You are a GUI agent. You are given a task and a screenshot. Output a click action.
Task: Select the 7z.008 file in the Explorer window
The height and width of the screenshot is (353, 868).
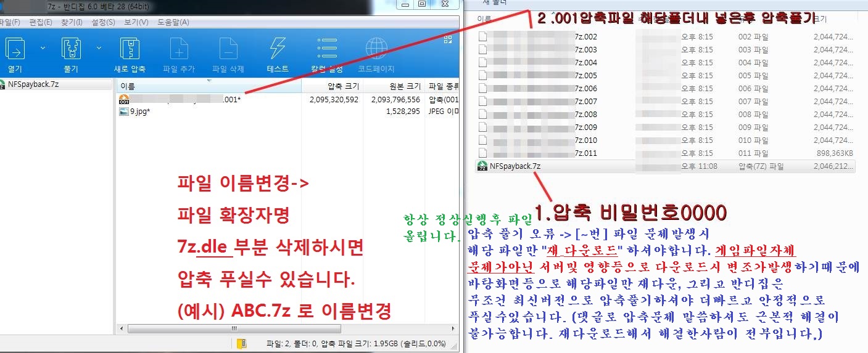[585, 114]
